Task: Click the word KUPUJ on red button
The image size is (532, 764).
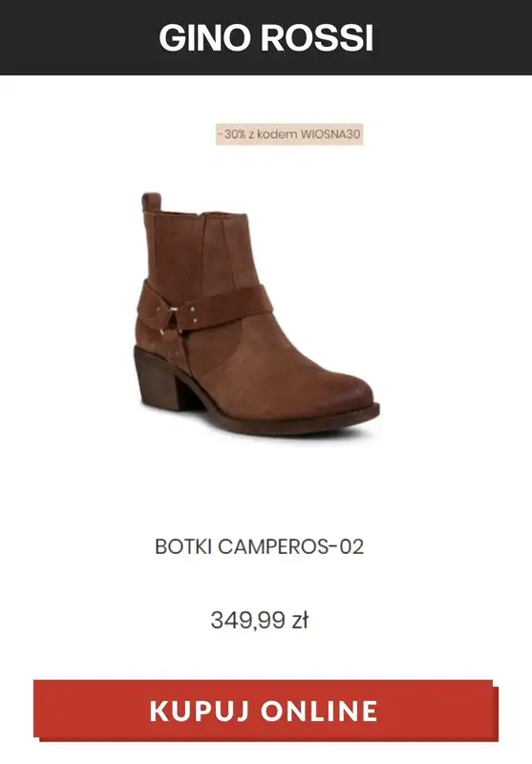Action: pyautogui.click(x=202, y=711)
